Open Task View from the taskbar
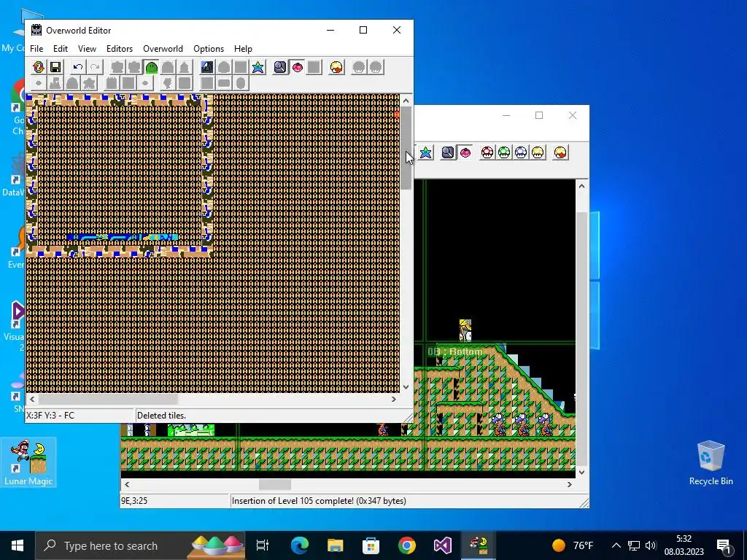Screen dimensions: 747x560 pyautogui.click(x=263, y=545)
